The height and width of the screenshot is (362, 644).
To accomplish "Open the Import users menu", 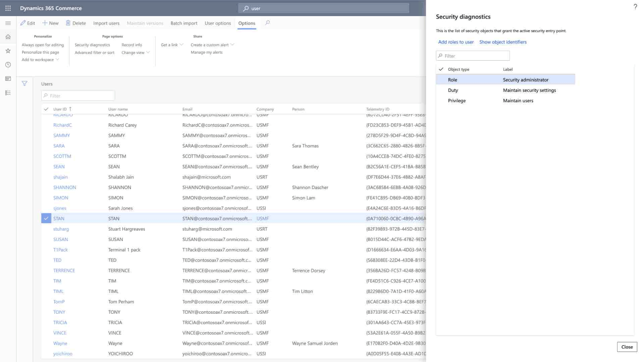I will (106, 23).
